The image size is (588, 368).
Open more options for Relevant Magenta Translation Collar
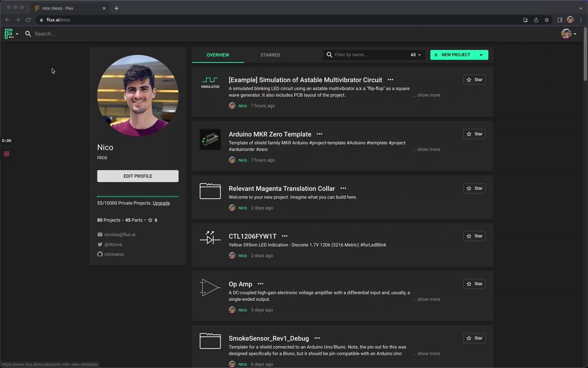pyautogui.click(x=343, y=189)
